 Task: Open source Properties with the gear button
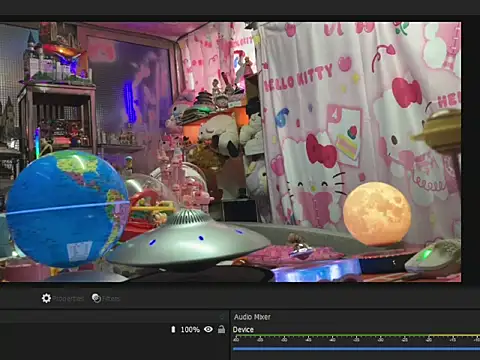[x=62, y=298]
